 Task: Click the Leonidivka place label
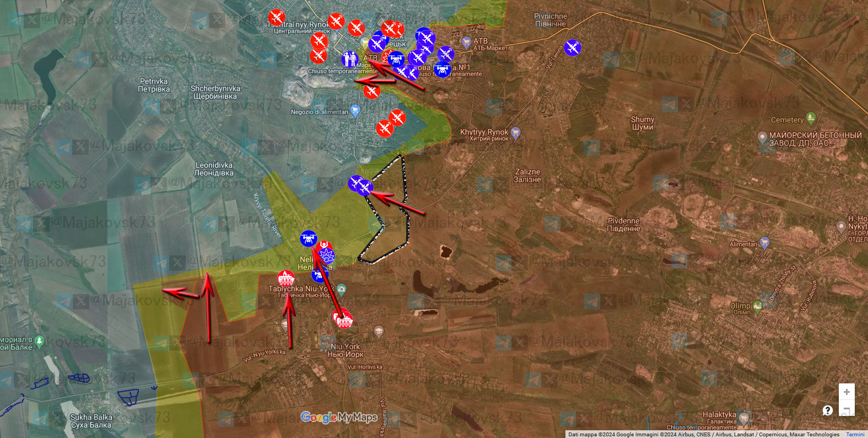click(214, 169)
